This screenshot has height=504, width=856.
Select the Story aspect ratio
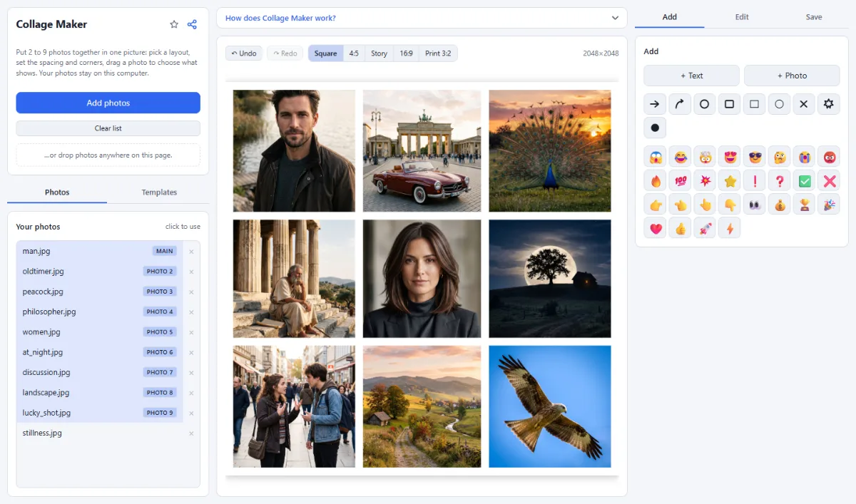coord(379,53)
